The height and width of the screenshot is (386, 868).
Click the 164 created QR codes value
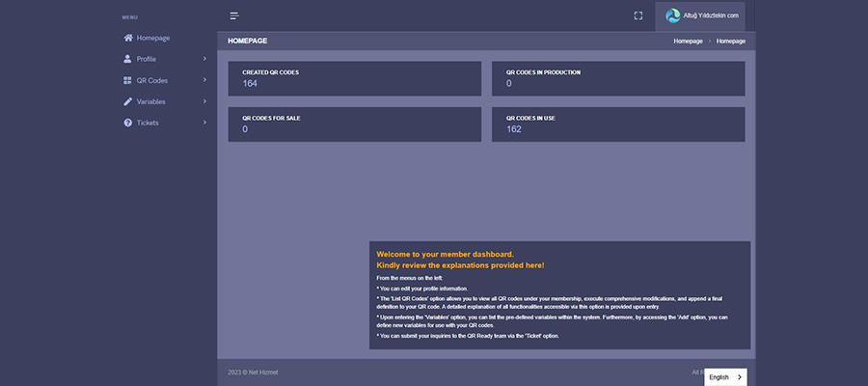250,84
